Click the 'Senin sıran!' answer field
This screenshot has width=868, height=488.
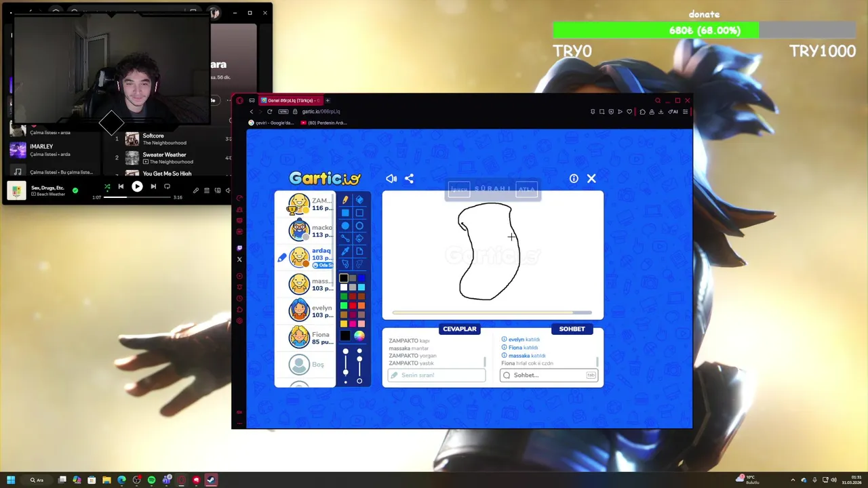(x=437, y=375)
